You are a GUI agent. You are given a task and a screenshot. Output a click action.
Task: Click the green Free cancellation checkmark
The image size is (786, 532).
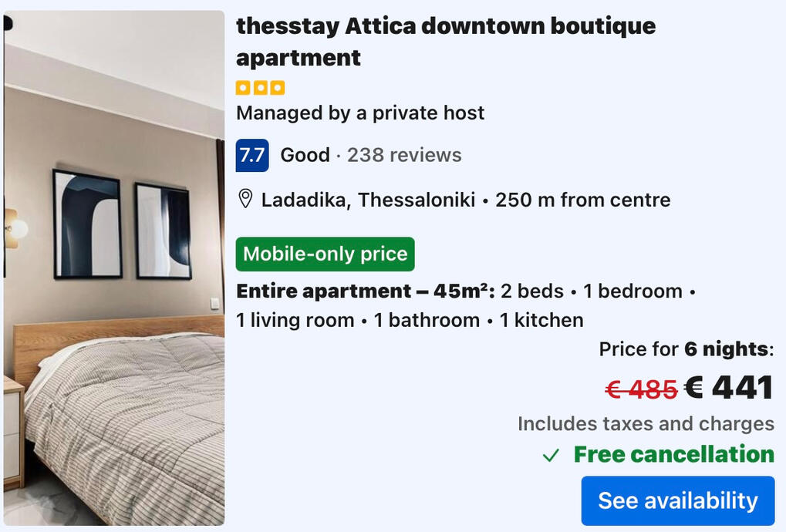(x=551, y=456)
